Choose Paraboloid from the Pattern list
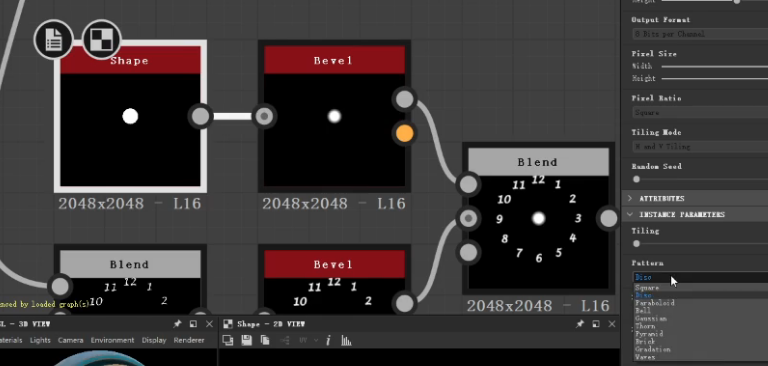Viewport: 768px width, 366px height. click(700, 303)
